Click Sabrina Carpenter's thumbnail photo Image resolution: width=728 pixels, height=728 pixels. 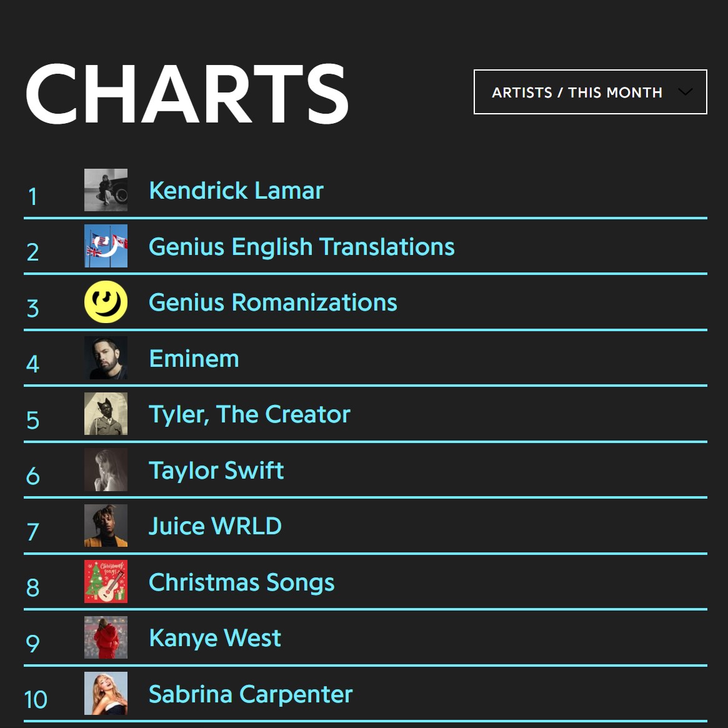(x=106, y=694)
